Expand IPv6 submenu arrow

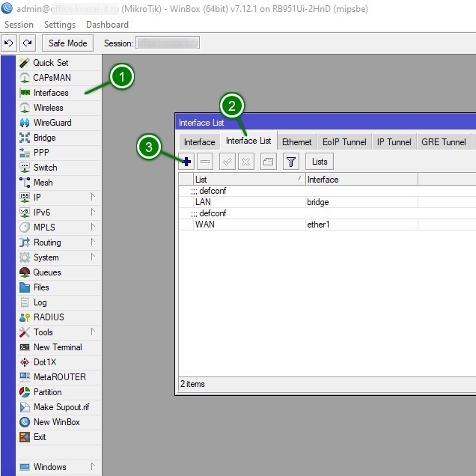coord(94,213)
